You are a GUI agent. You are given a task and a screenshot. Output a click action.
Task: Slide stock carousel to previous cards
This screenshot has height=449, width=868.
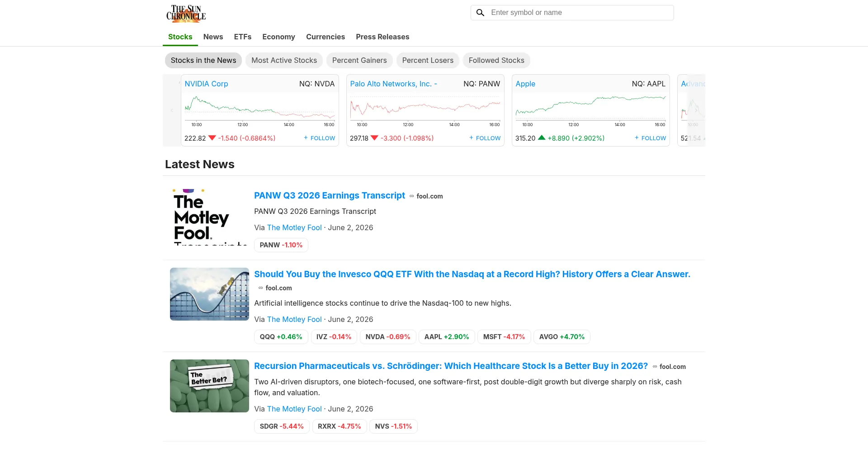click(x=172, y=110)
